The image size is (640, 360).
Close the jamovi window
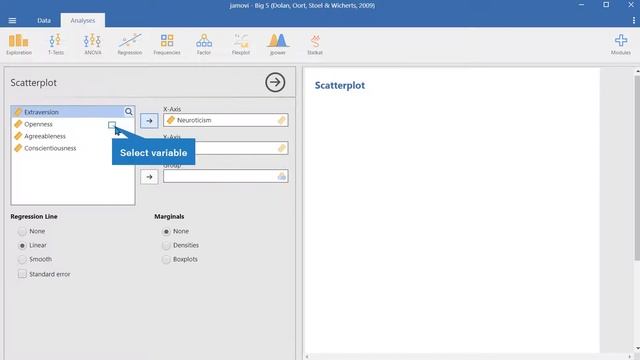(631, 5)
